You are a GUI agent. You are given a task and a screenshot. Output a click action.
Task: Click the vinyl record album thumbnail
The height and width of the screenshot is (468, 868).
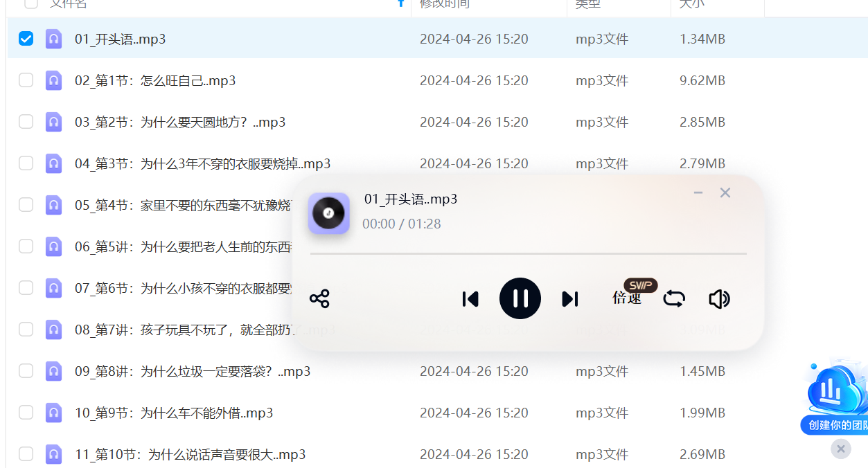pos(328,213)
